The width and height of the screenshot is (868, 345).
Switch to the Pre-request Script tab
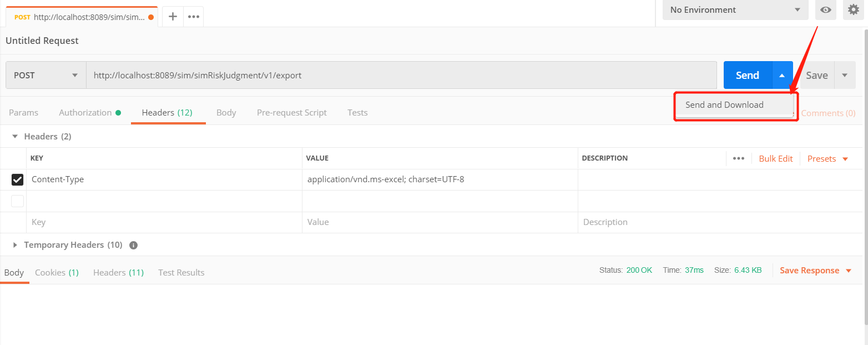291,113
